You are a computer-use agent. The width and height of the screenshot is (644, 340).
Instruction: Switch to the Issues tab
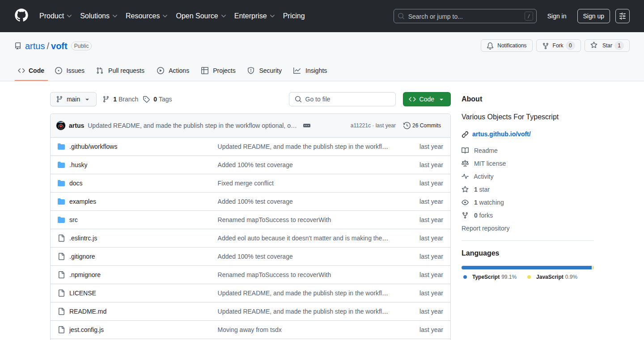point(70,71)
